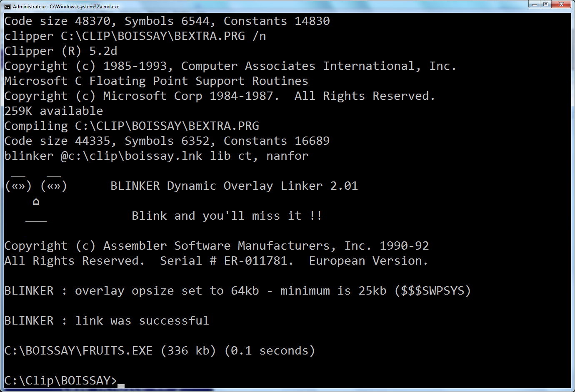Click the 'overlay opsize set to 64kb' message
575x392 pixels.
pos(237,291)
